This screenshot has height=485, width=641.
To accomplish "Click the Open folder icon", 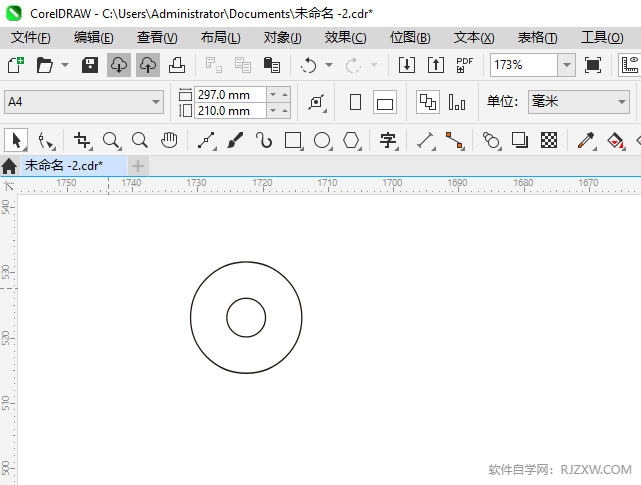I will click(45, 65).
